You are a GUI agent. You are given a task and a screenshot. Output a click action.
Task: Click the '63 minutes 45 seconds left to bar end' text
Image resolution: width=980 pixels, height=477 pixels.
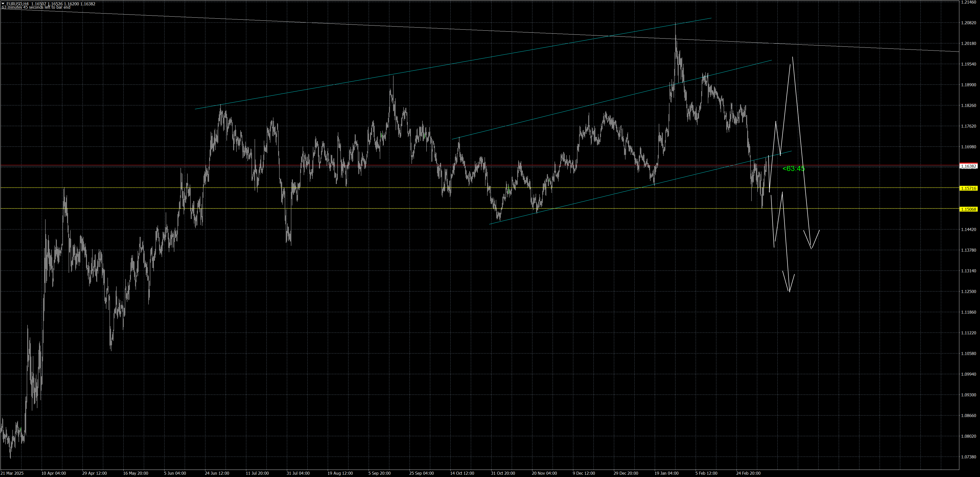point(36,8)
